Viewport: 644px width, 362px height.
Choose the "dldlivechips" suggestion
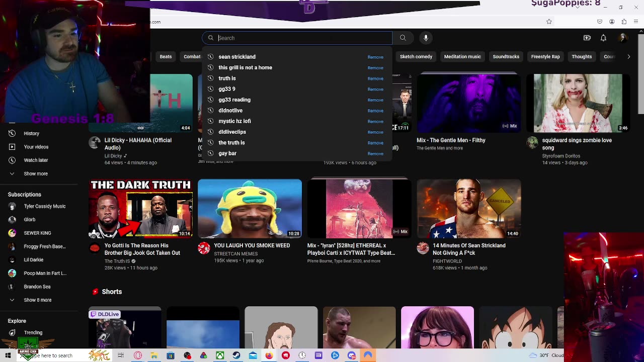(232, 132)
